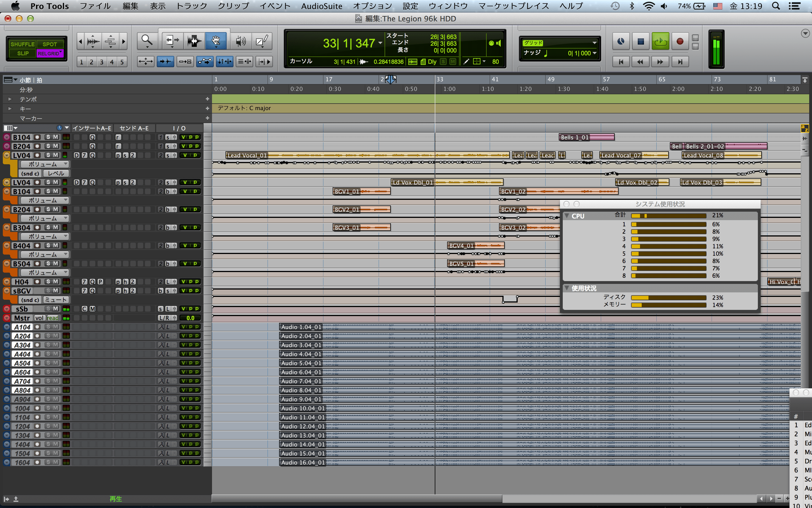Viewport: 812px width, 508px height.
Task: Click the green Play button
Action: click(660, 41)
